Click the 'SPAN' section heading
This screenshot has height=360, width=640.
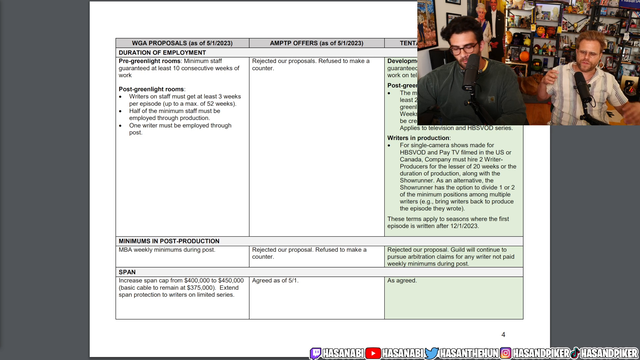tap(127, 272)
